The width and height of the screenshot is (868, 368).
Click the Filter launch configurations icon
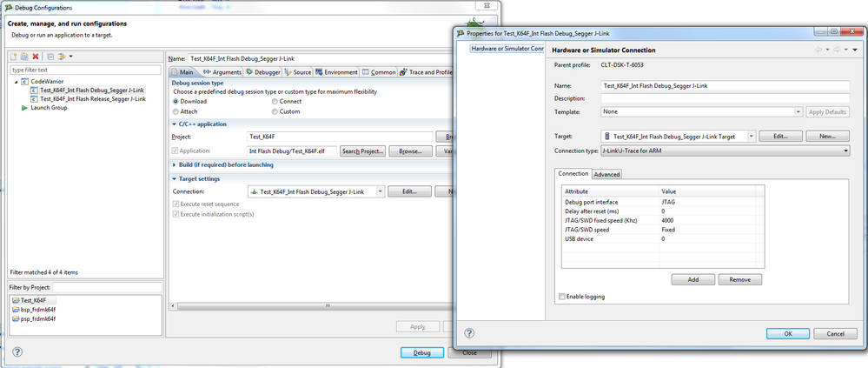[62, 57]
